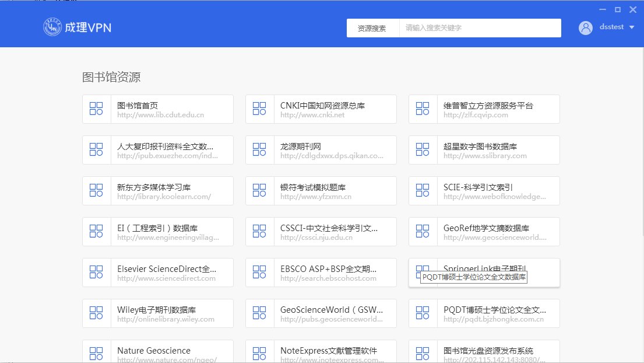Click the GeoRef地学文摘数据库 title

(486, 228)
